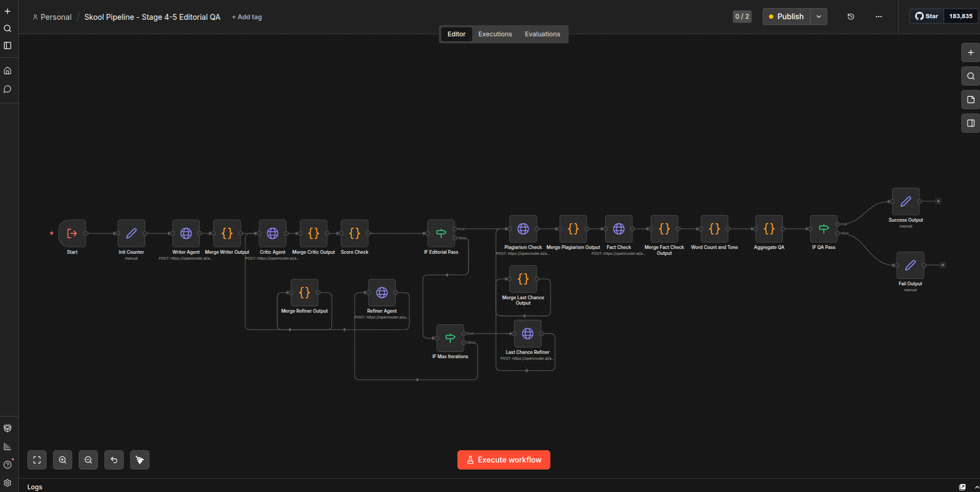Screen dimensions: 980x492
Task: Open node search in the right sidebar
Action: tap(970, 76)
